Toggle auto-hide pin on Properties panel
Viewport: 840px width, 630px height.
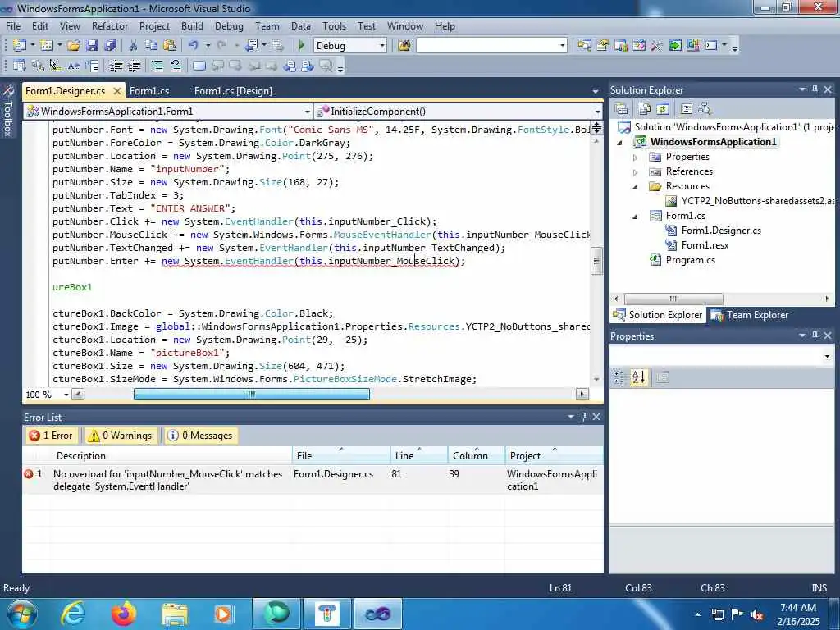(815, 336)
